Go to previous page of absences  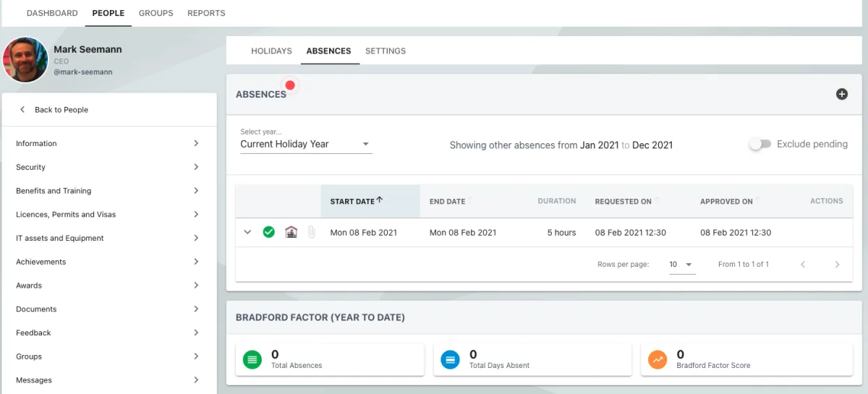(803, 265)
